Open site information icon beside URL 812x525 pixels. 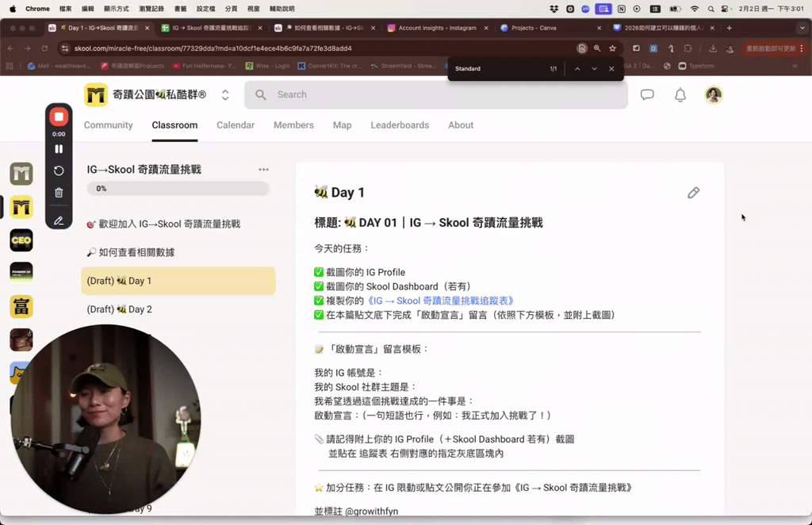[65, 48]
